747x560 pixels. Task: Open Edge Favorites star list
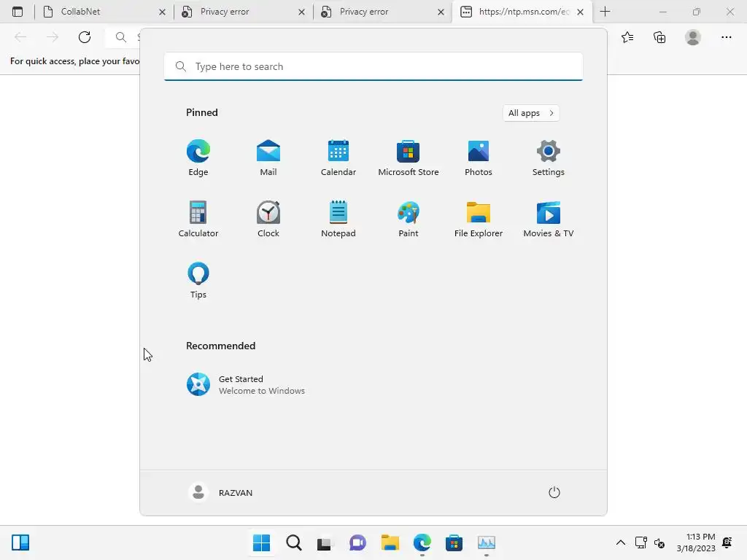coord(627,37)
